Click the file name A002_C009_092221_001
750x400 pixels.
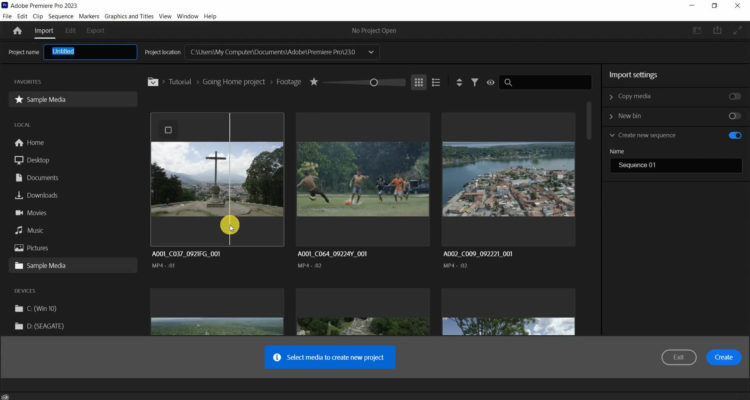478,254
